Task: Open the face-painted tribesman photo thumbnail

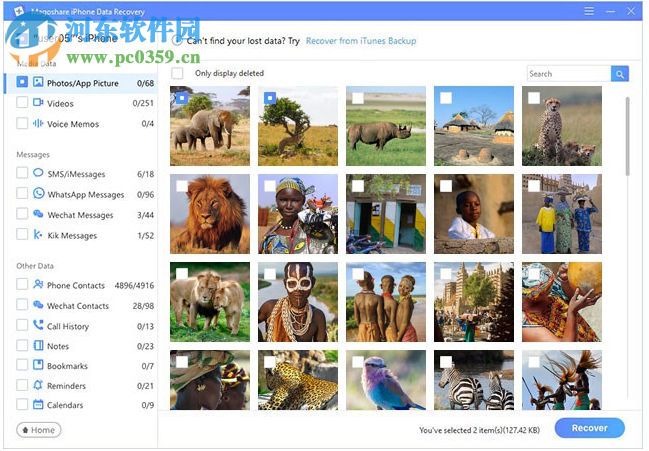Action: coord(298,302)
